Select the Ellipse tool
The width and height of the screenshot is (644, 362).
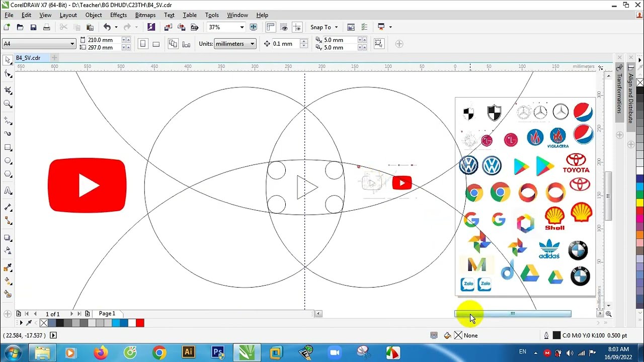(8, 161)
